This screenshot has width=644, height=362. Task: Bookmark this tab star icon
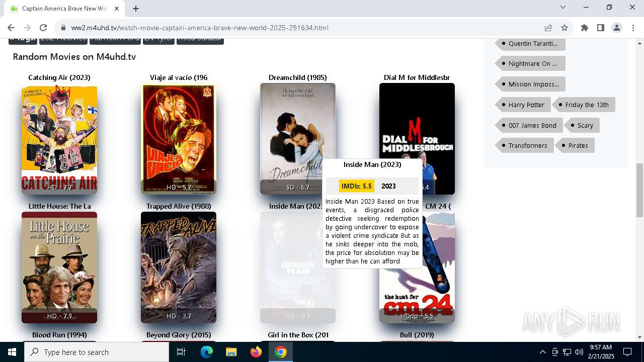click(x=565, y=28)
